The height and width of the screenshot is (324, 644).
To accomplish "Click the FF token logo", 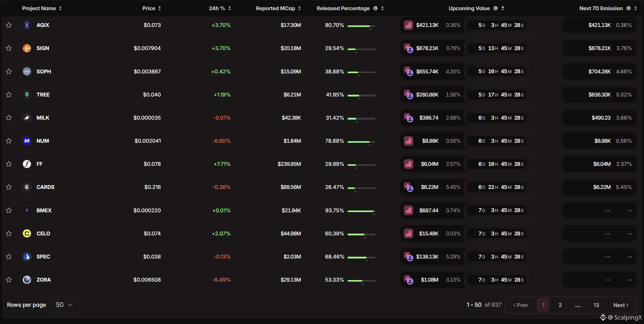I will (x=27, y=164).
